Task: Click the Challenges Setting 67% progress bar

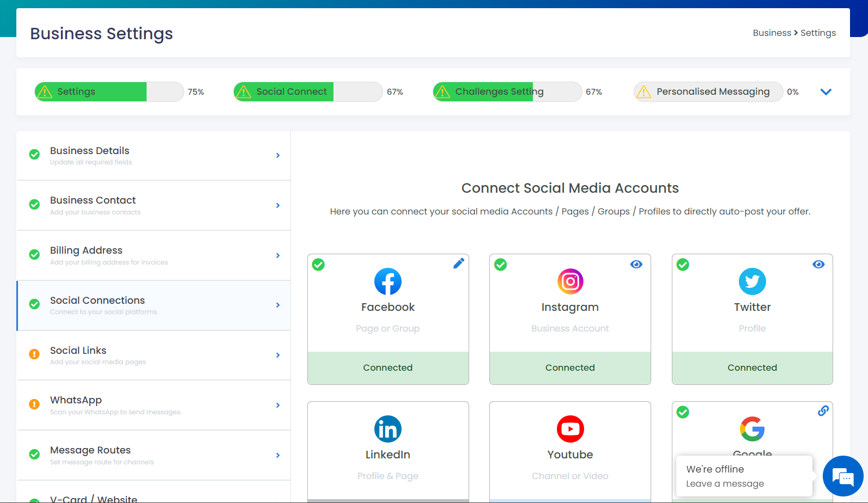Action: 507,92
